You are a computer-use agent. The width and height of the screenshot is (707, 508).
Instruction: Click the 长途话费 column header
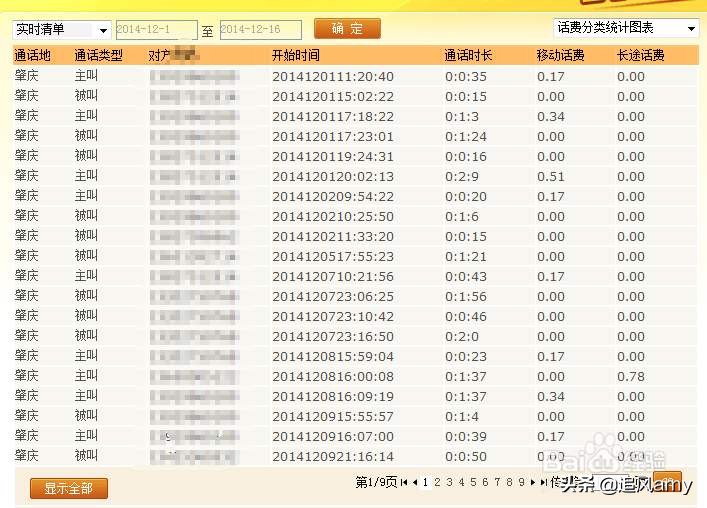point(641,55)
